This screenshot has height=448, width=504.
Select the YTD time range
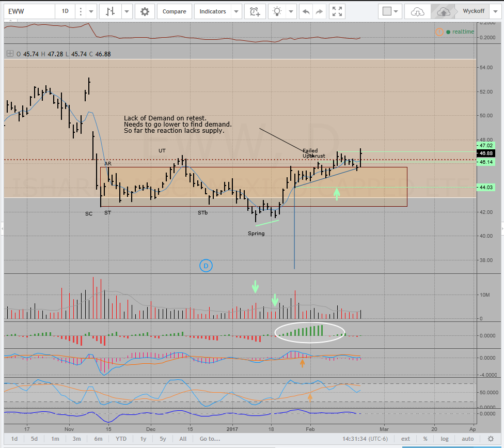tap(121, 439)
